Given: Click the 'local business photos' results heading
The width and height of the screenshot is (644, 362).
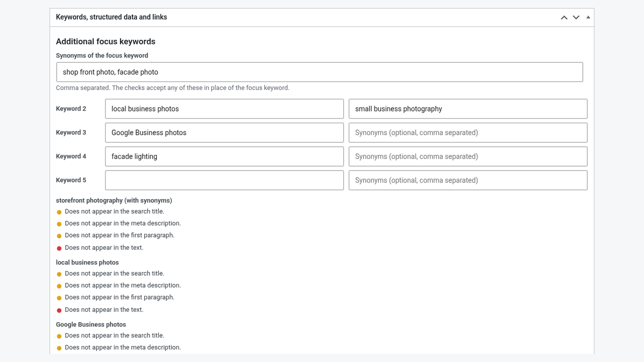Looking at the screenshot, I should click(87, 262).
